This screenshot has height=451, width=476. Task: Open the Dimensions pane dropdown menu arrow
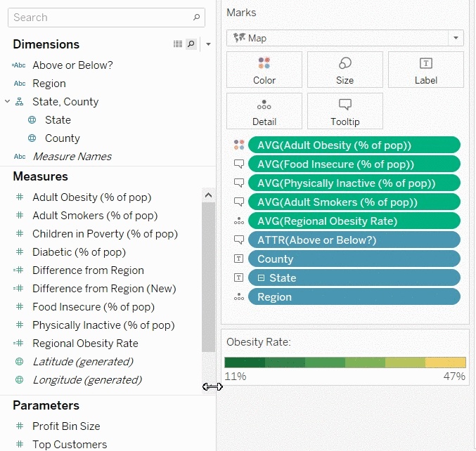208,44
